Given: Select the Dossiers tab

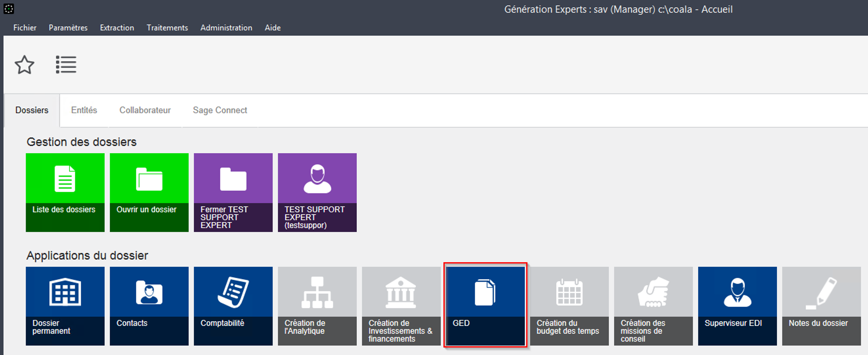Looking at the screenshot, I should 32,110.
